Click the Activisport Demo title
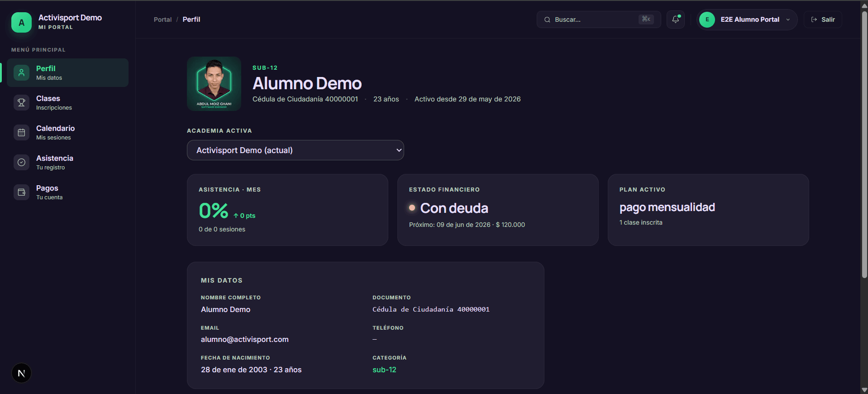Image resolution: width=868 pixels, height=394 pixels. 70,18
